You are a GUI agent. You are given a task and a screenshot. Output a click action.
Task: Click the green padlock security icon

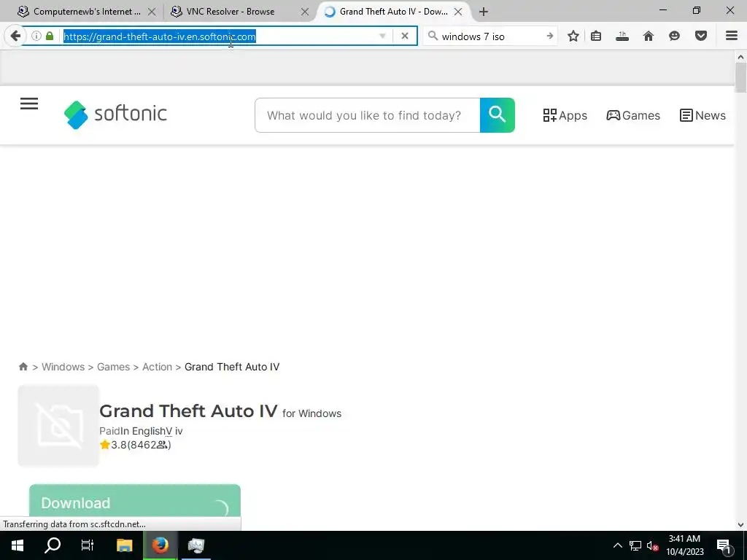coord(50,36)
